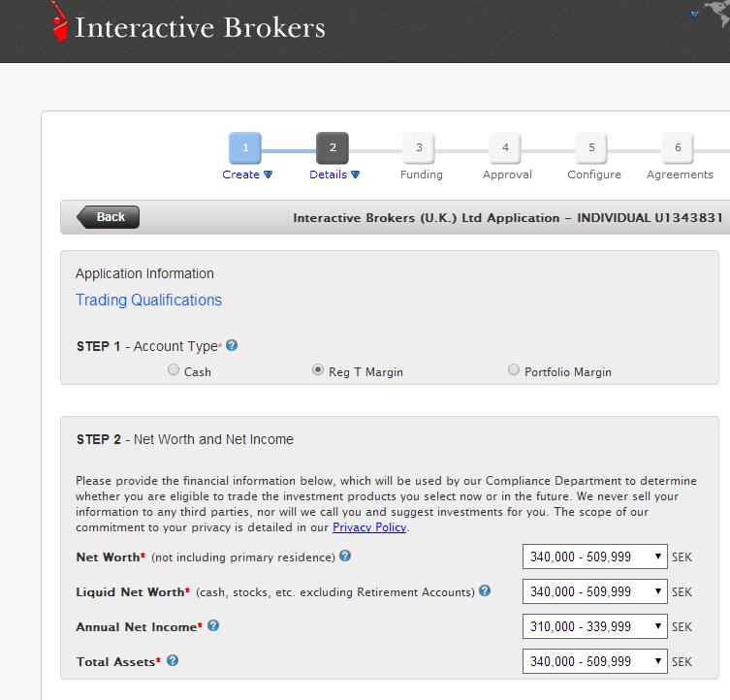The image size is (730, 700).
Task: Click the STEP 2 Net Worth and Net Income heading
Action: click(x=185, y=439)
